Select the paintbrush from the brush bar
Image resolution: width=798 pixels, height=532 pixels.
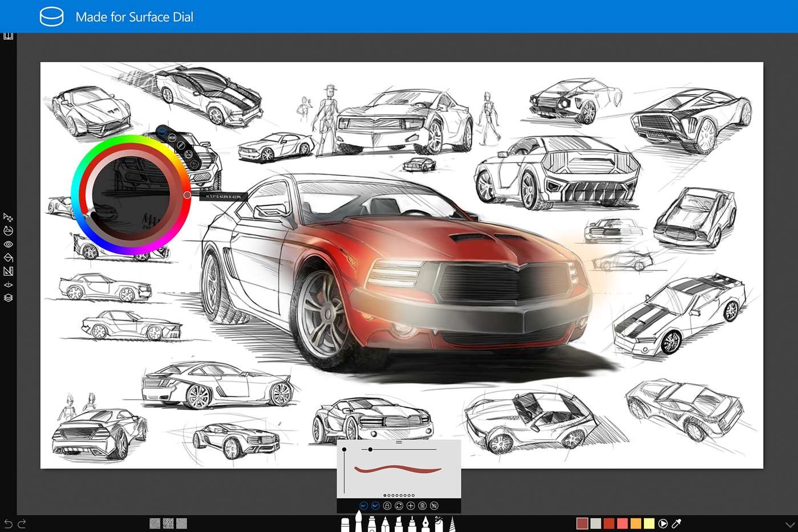(x=359, y=522)
